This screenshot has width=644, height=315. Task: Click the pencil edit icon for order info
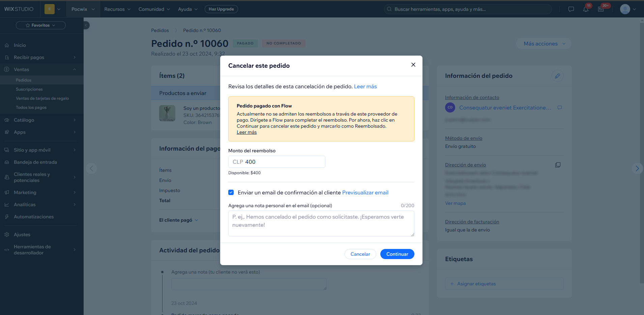tap(557, 76)
